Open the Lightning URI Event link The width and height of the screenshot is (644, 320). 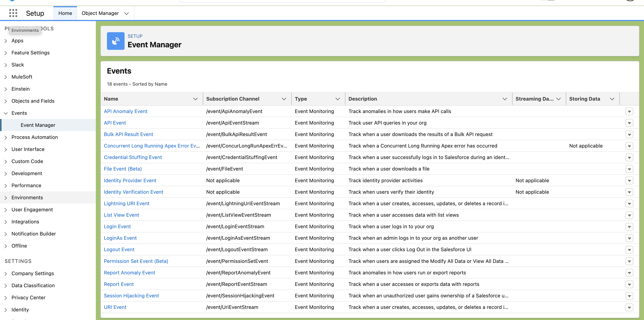coord(127,203)
